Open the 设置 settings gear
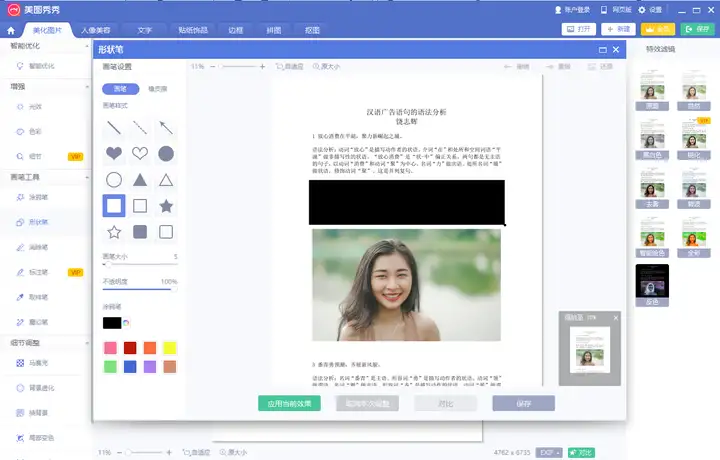Viewport: 720px width, 460px height. (650, 10)
